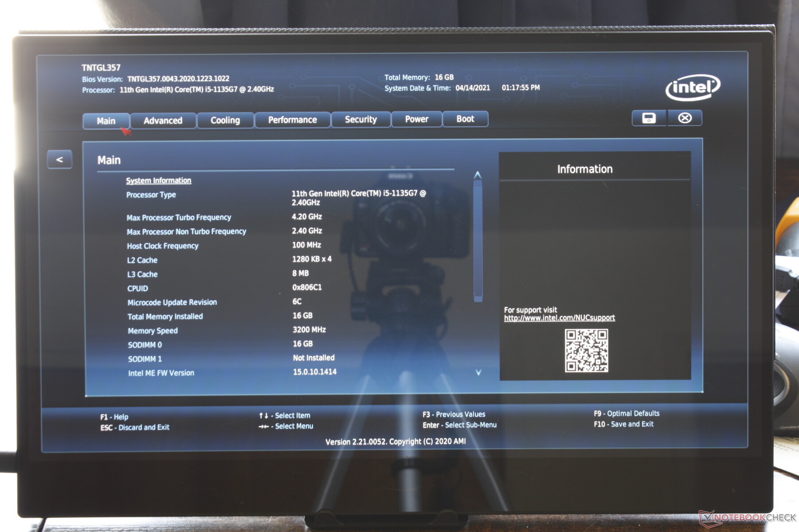Click the 100 MHz host clock value
Viewport: 799px width, 532px height.
tap(306, 245)
